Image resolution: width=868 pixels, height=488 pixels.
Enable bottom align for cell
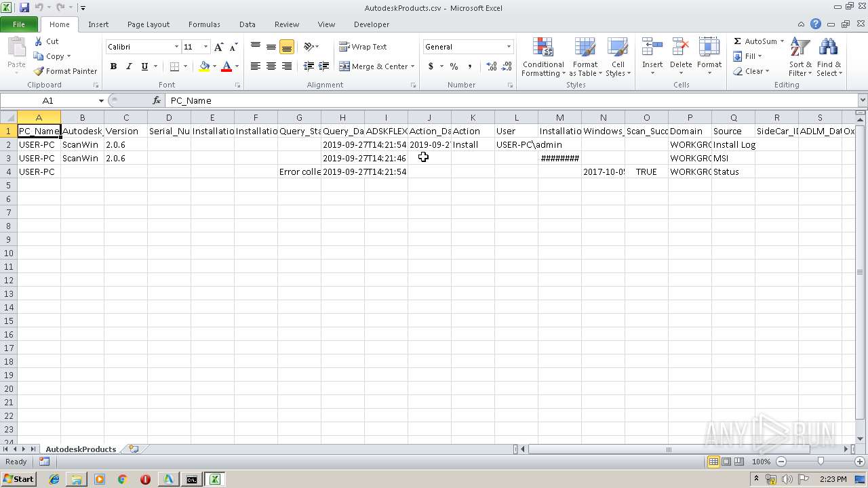[x=287, y=47]
